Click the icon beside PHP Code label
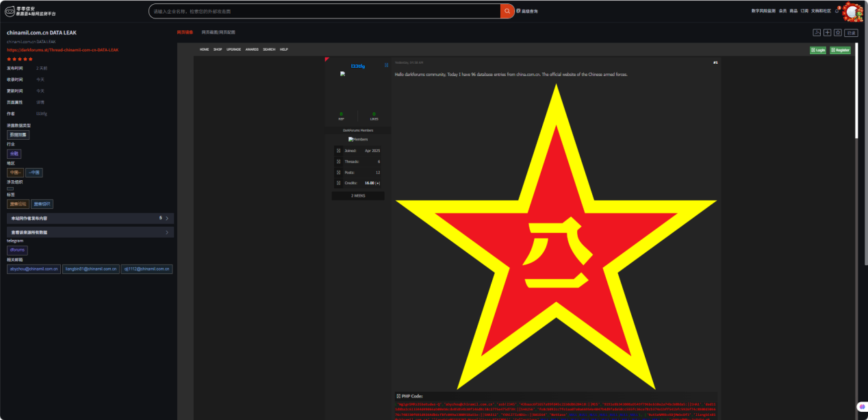The width and height of the screenshot is (868, 420). (398, 396)
